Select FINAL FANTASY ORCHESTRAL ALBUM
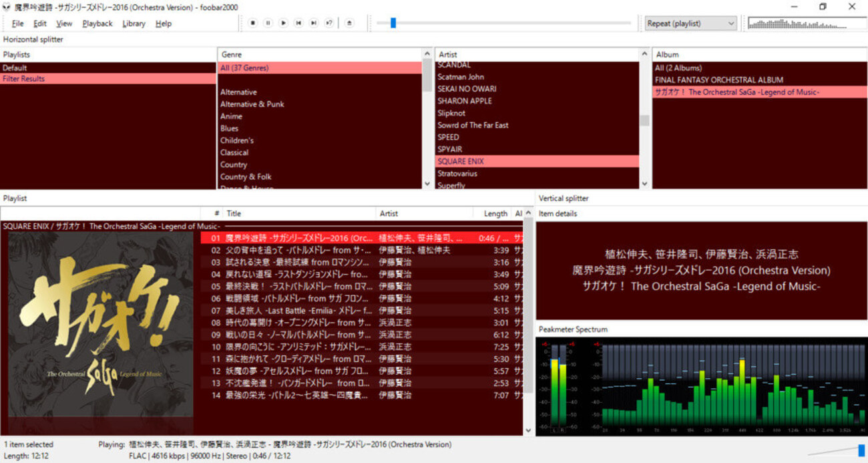 point(760,80)
